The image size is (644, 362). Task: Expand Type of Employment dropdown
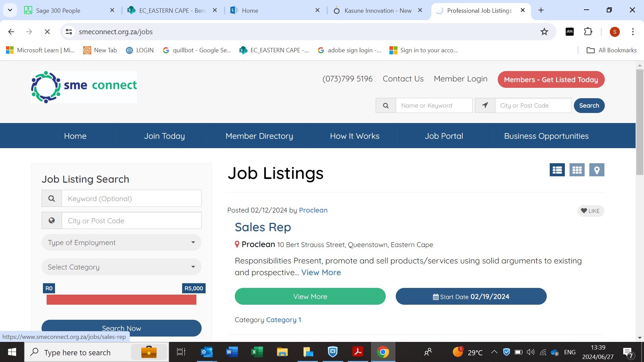click(x=121, y=242)
